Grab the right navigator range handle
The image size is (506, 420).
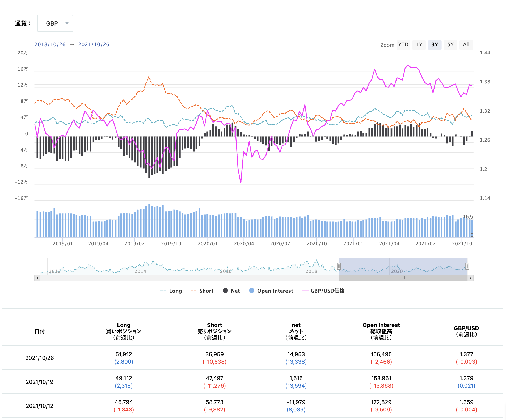(x=467, y=266)
